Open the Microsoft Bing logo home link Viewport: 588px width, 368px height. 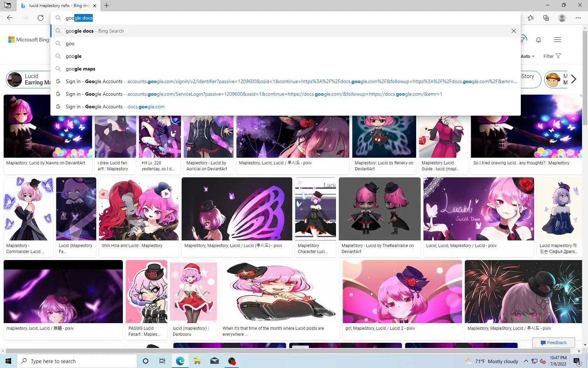coord(29,40)
